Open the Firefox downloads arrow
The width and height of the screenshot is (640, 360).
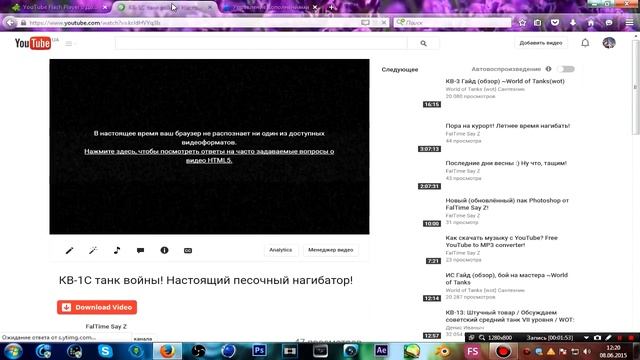click(573, 23)
